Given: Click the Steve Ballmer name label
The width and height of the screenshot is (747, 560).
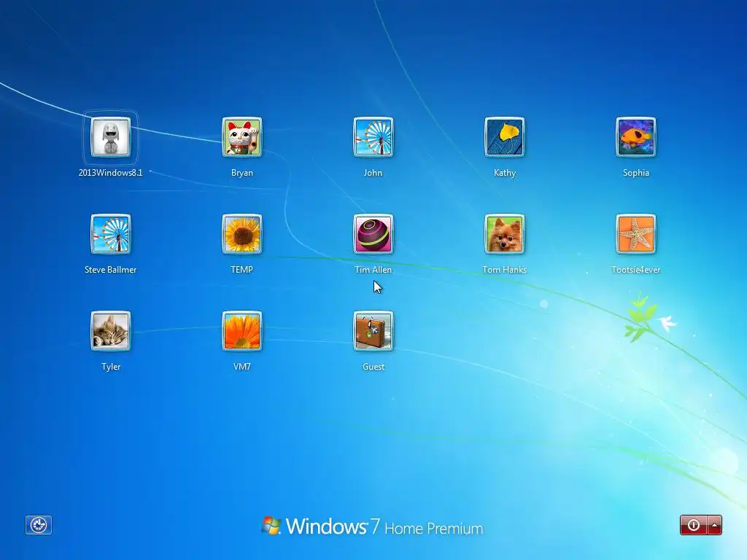Looking at the screenshot, I should pyautogui.click(x=111, y=270).
